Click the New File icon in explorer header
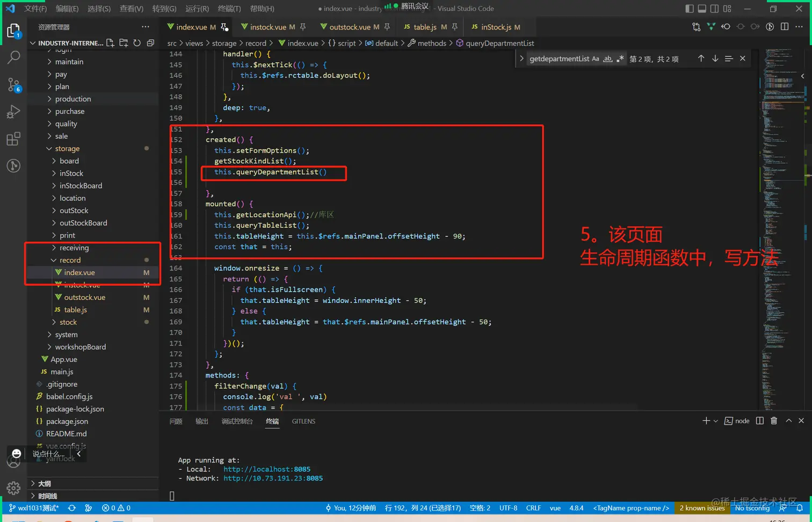This screenshot has height=522, width=812. coord(110,43)
